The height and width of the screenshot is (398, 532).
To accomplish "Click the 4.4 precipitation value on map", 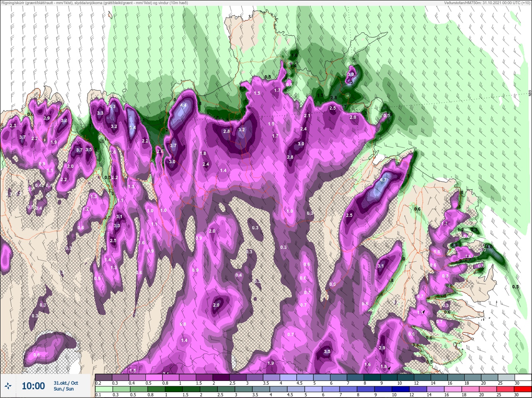I will [183, 106].
